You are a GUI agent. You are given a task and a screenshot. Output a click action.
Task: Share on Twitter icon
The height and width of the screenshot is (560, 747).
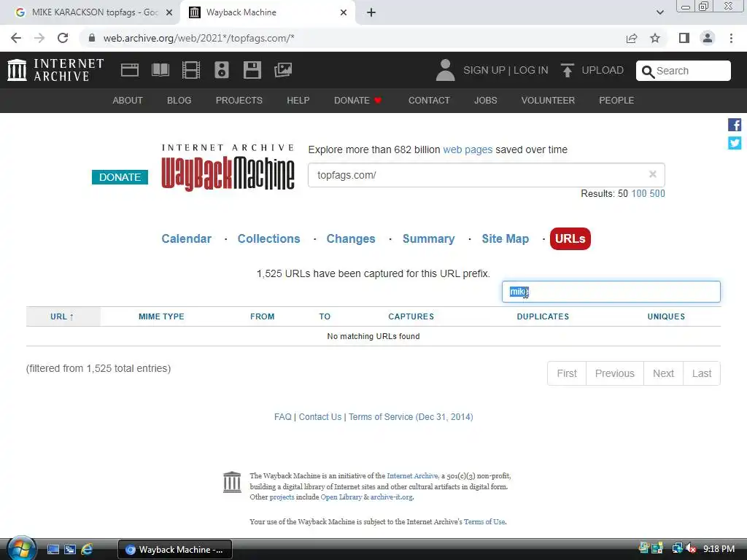pyautogui.click(x=735, y=143)
